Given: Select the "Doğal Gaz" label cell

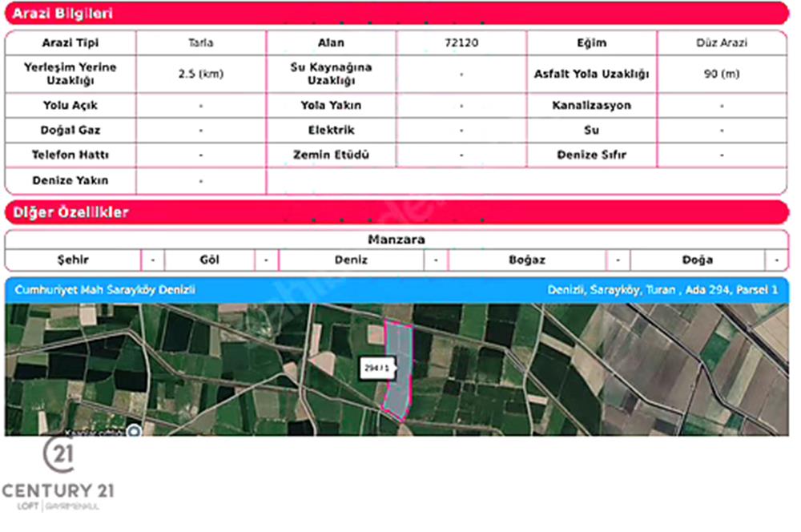Looking at the screenshot, I should 70,131.
